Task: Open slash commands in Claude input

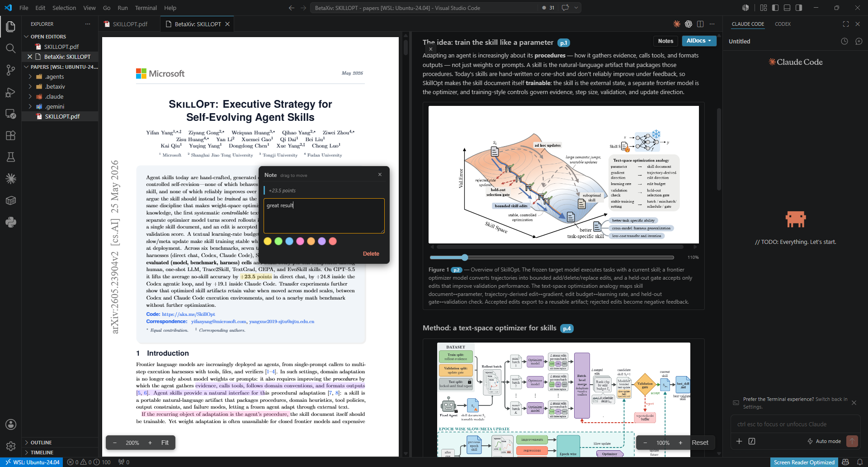Action: pyautogui.click(x=752, y=441)
